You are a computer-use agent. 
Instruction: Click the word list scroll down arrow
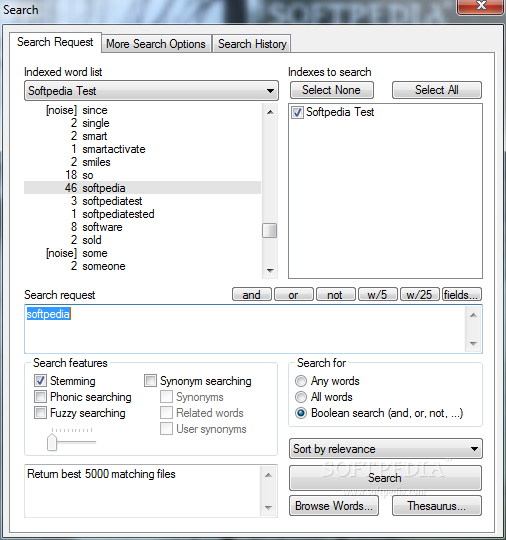coord(270,270)
